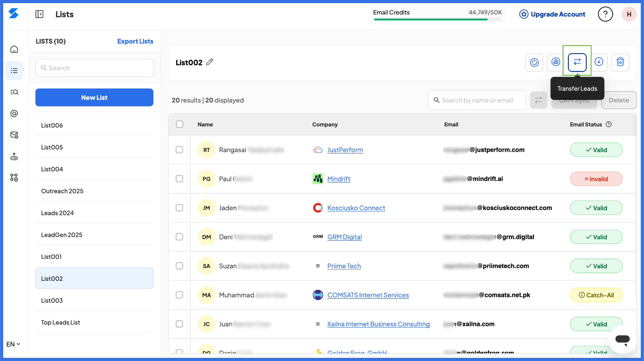Click the help question mark icon
The image size is (644, 361).
605,14
